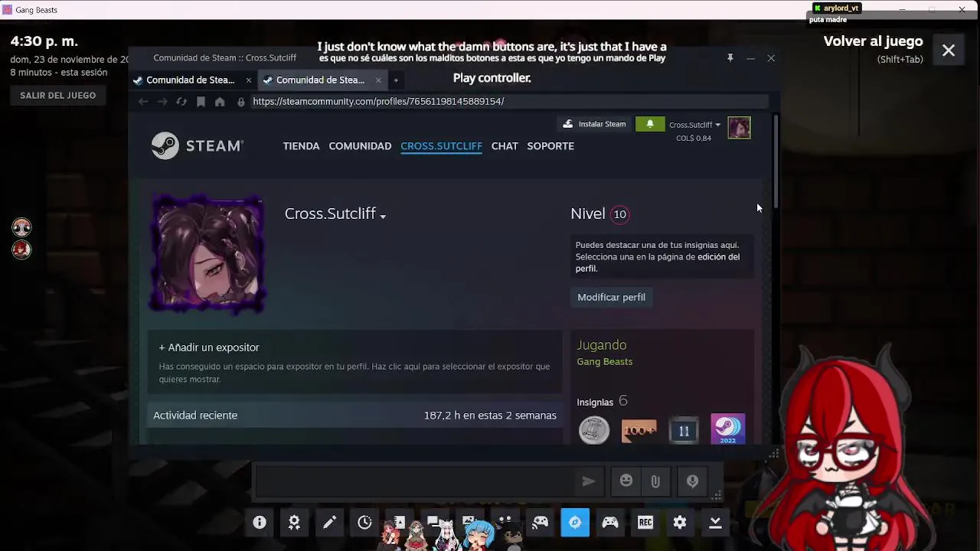Open the COMUNIDAD menu
Image resolution: width=980 pixels, height=551 pixels.
click(x=360, y=145)
